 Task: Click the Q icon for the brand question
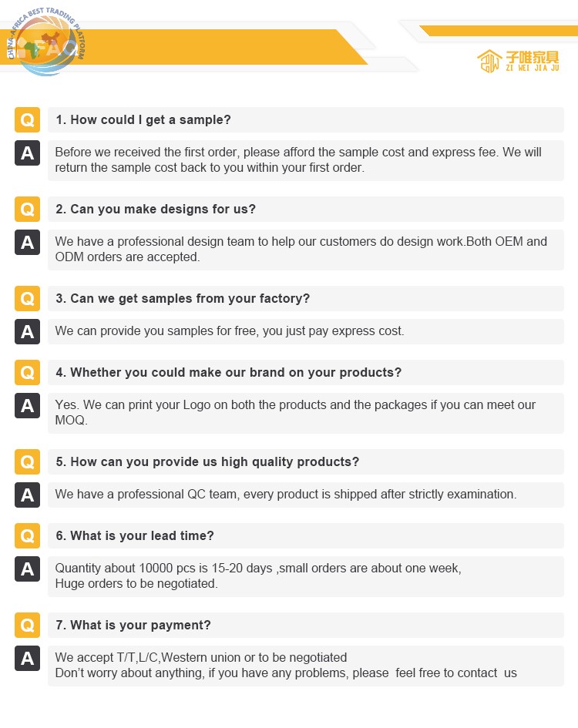[x=28, y=372]
